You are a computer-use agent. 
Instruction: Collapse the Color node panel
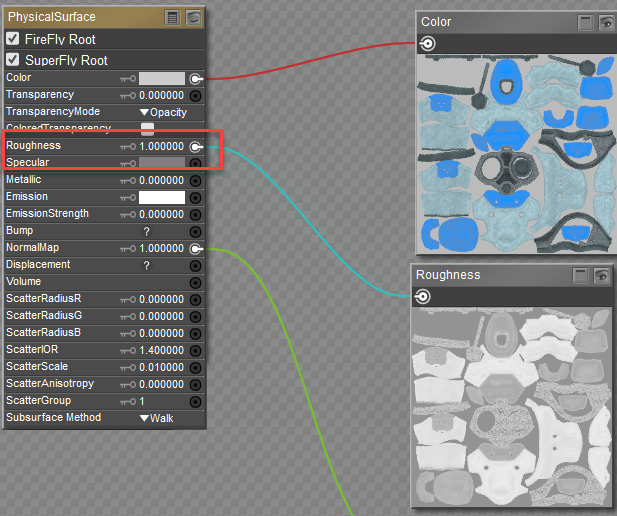click(x=585, y=22)
